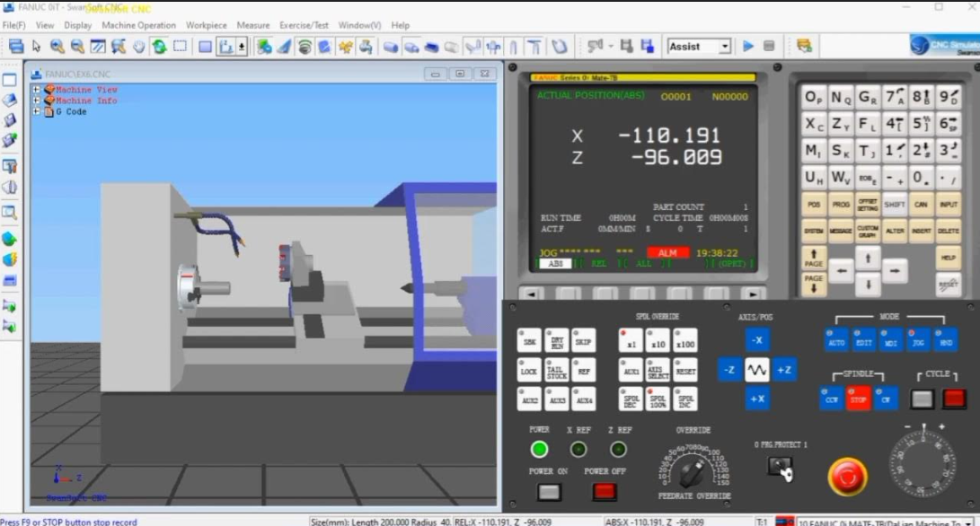980x526 pixels.
Task: Click the feedrate override rotary knob
Action: 692,473
